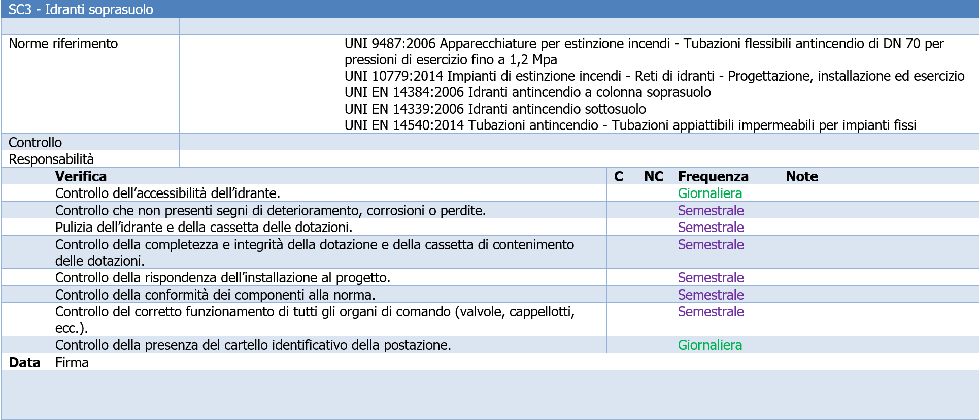Click the "UNI 10779:2014" reference line

click(654, 76)
